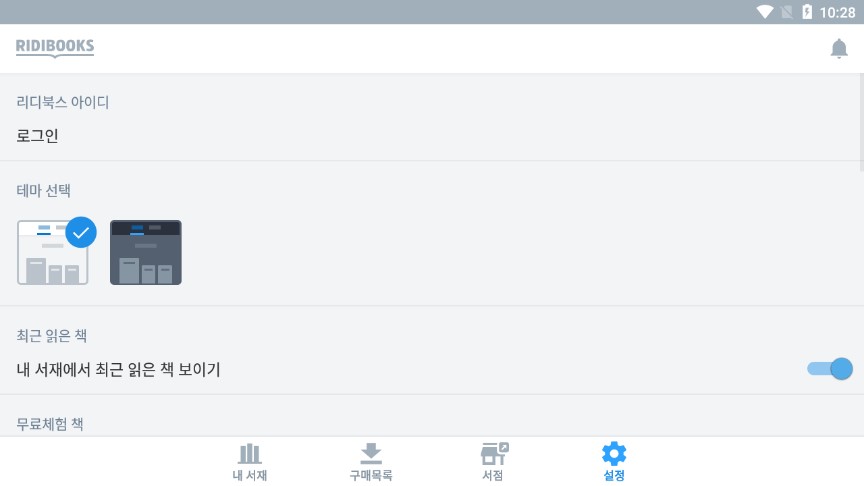Image resolution: width=864 pixels, height=486 pixels.
Task: Choose the light theme thumbnail
Action: [53, 252]
